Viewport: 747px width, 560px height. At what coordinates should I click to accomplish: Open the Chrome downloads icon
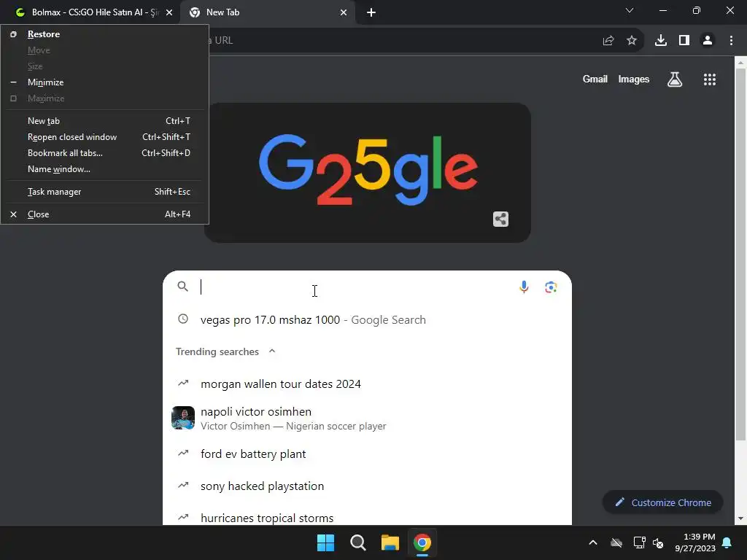tap(660, 41)
